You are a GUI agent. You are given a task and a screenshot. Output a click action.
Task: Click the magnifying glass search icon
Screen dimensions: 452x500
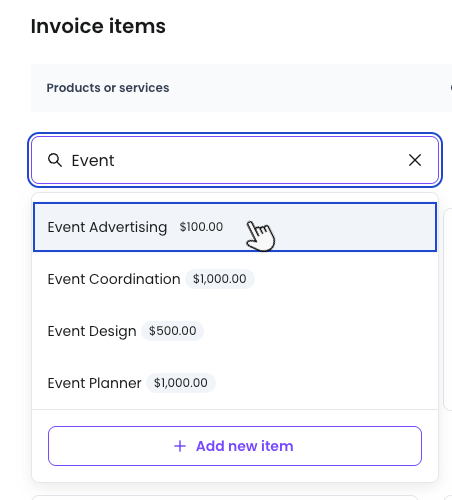tap(55, 160)
